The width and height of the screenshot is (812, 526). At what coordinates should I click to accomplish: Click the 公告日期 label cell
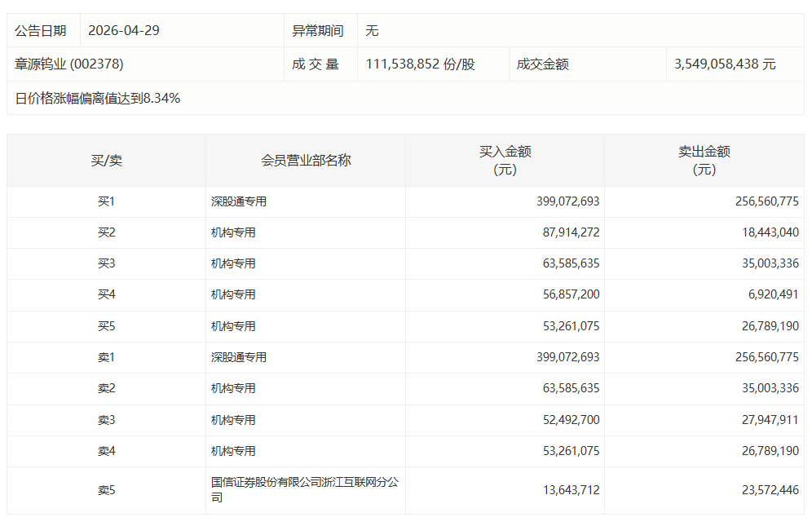click(x=41, y=30)
